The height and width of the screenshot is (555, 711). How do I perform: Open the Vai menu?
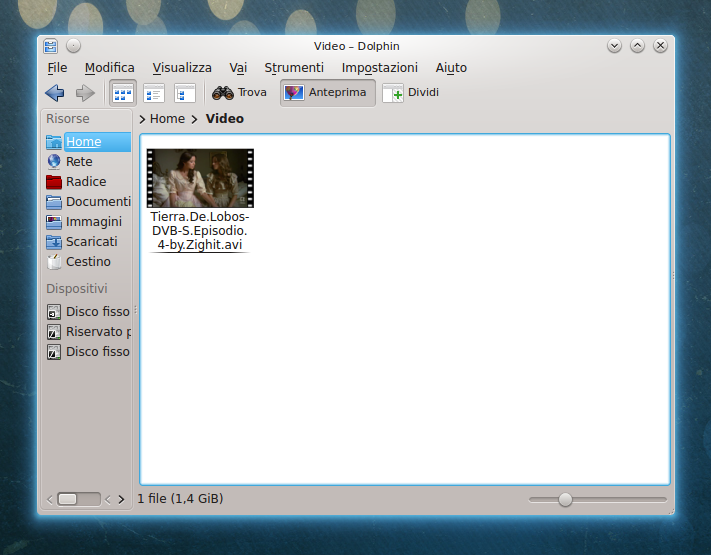238,68
